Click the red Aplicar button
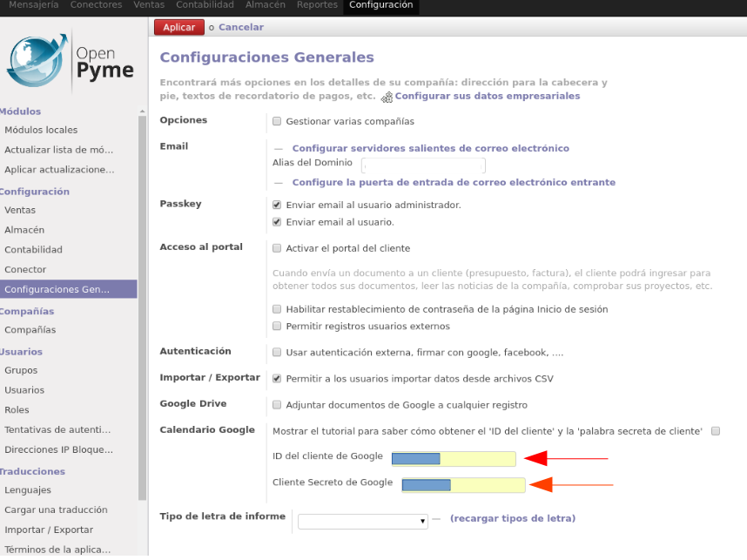 pos(179,27)
